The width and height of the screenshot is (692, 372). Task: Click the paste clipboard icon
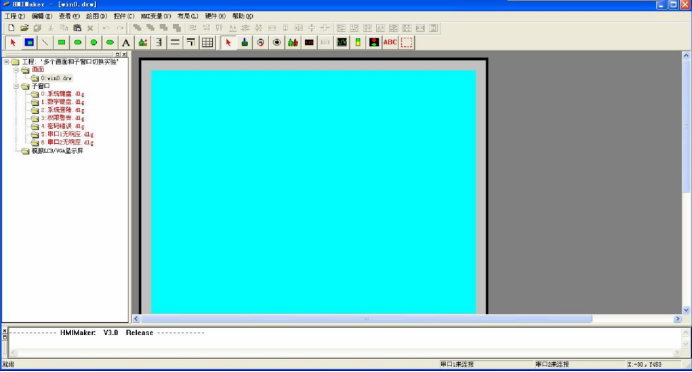(x=77, y=28)
